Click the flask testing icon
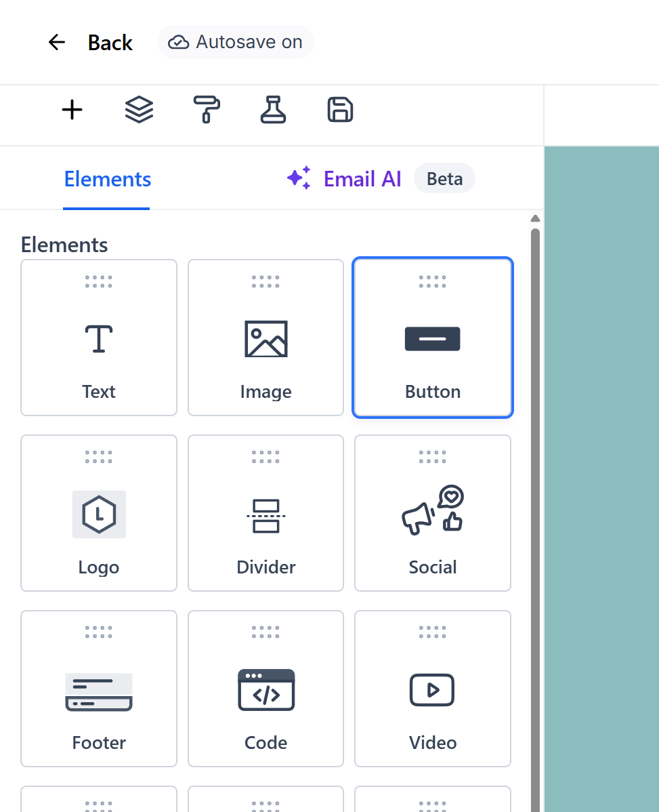This screenshot has height=812, width=659. [273, 109]
